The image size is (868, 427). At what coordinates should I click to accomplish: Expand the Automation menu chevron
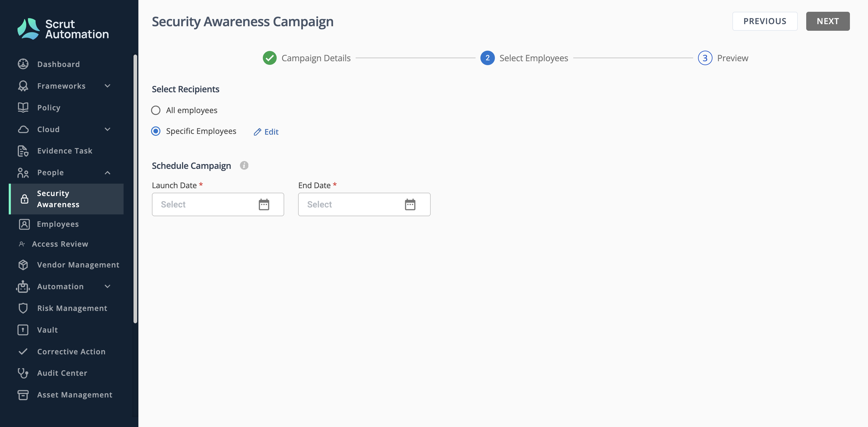[108, 286]
